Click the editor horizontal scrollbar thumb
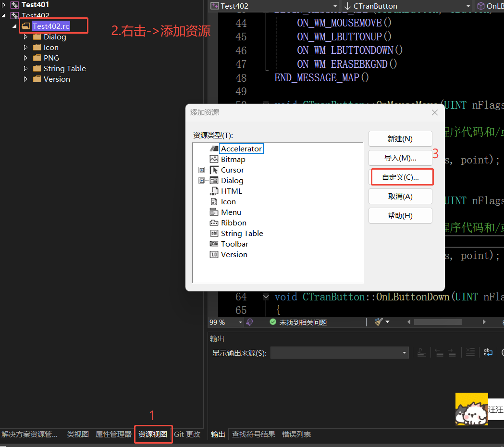The image size is (504, 447). point(438,322)
